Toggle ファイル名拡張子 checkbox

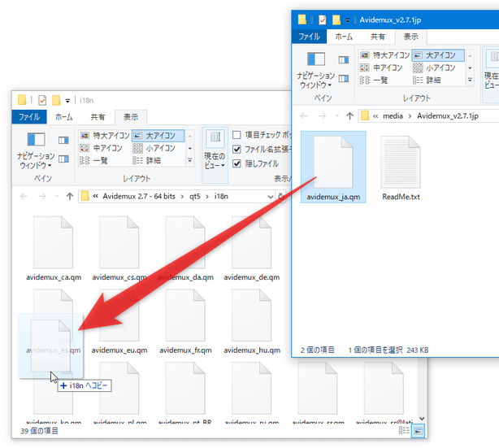tap(236, 149)
